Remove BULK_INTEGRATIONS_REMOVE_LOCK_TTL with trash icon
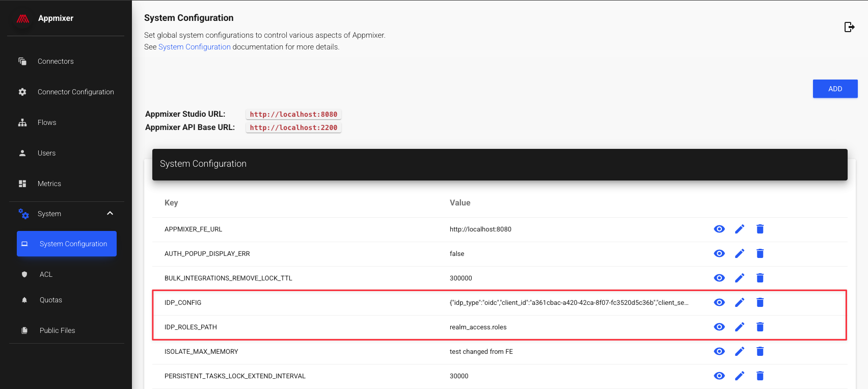This screenshot has height=389, width=868. click(760, 278)
